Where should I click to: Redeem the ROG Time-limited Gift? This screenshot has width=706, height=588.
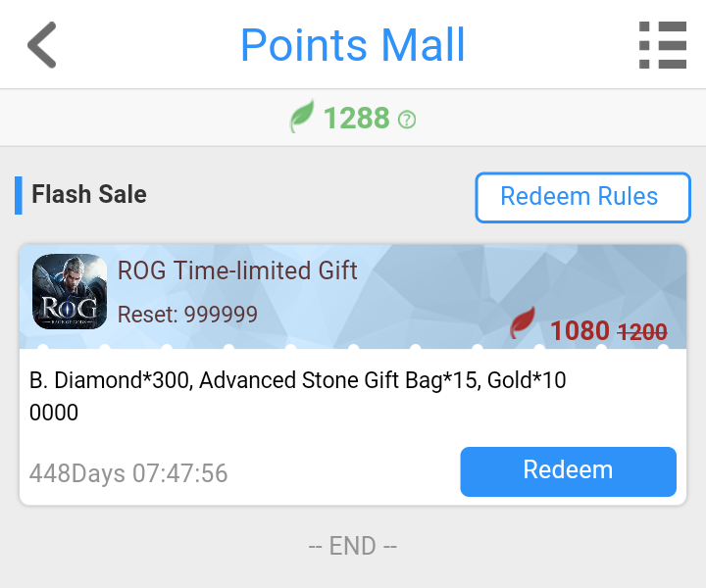[x=568, y=471]
